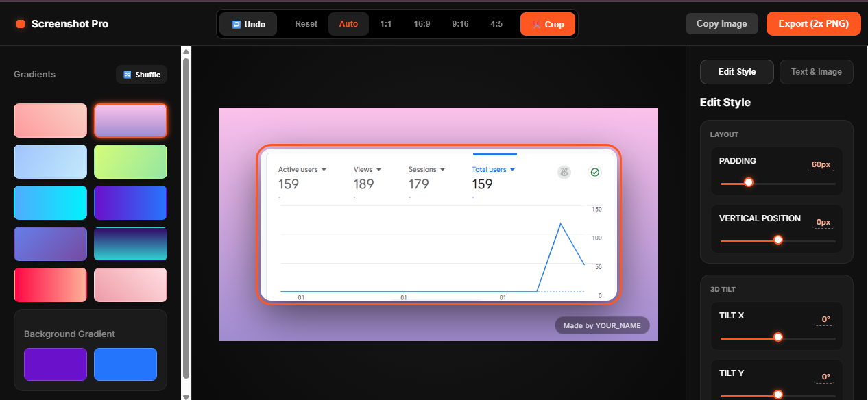
Task: Select the 1:1 aspect ratio
Action: pos(386,24)
